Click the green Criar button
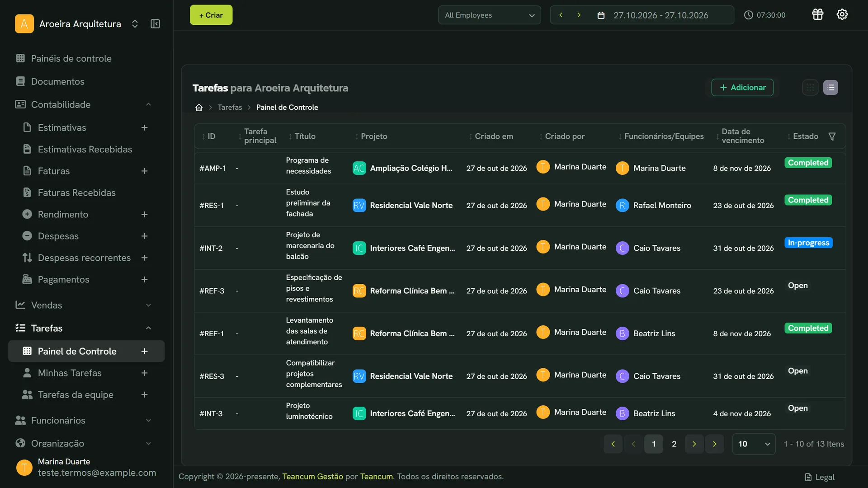The height and width of the screenshot is (488, 868). coord(211,15)
